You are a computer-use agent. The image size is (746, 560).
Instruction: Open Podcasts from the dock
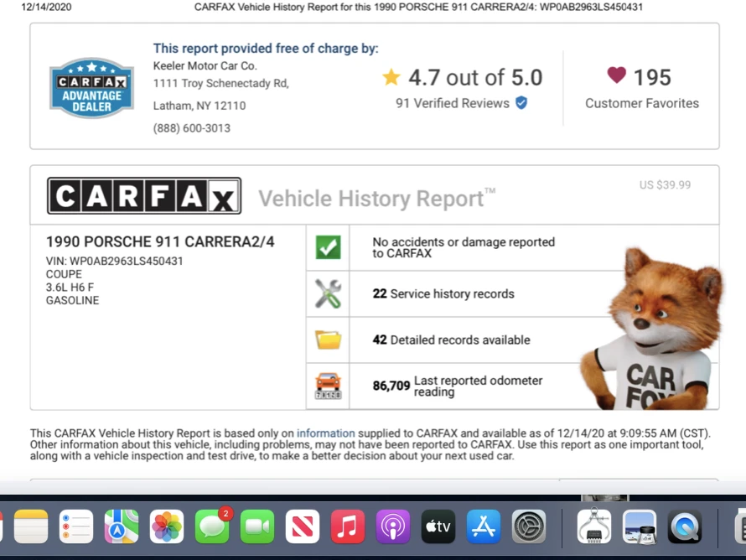(x=392, y=526)
